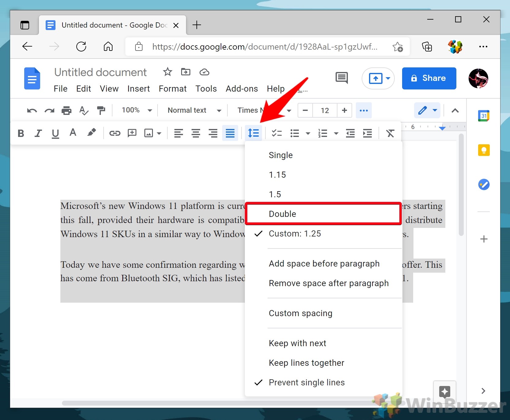Apply bold formatting with the B icon

pos(21,133)
